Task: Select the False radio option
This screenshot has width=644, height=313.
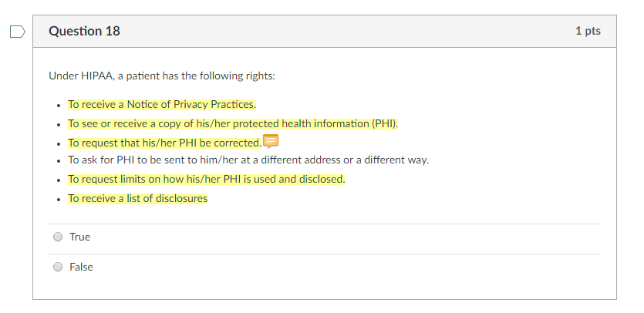Action: point(58,267)
